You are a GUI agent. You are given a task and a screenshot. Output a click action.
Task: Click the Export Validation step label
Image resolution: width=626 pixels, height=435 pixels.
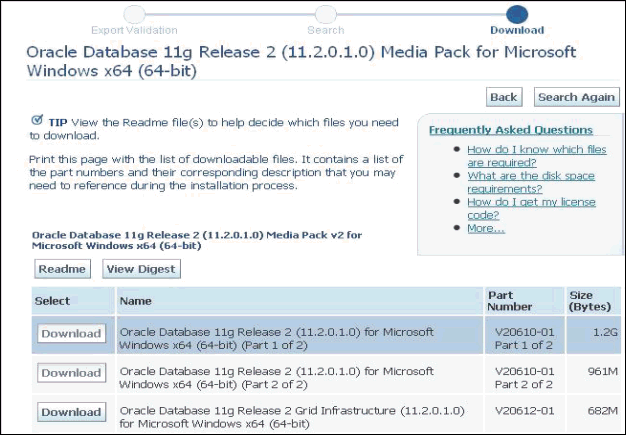[x=134, y=30]
